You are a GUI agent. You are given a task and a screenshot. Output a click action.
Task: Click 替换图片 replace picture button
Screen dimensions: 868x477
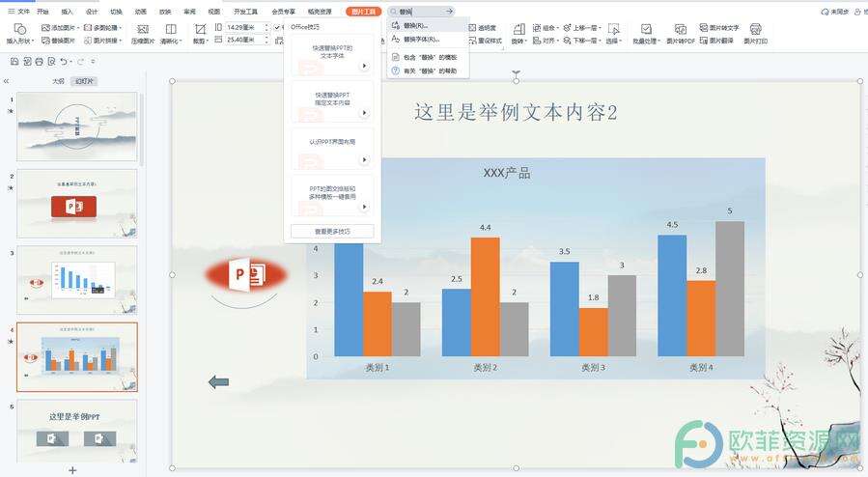pyautogui.click(x=58, y=41)
